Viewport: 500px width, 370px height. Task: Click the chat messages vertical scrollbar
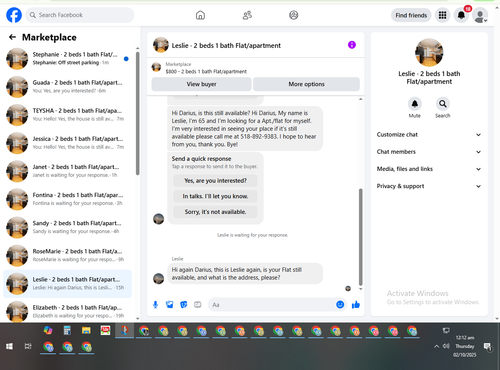coord(360,237)
